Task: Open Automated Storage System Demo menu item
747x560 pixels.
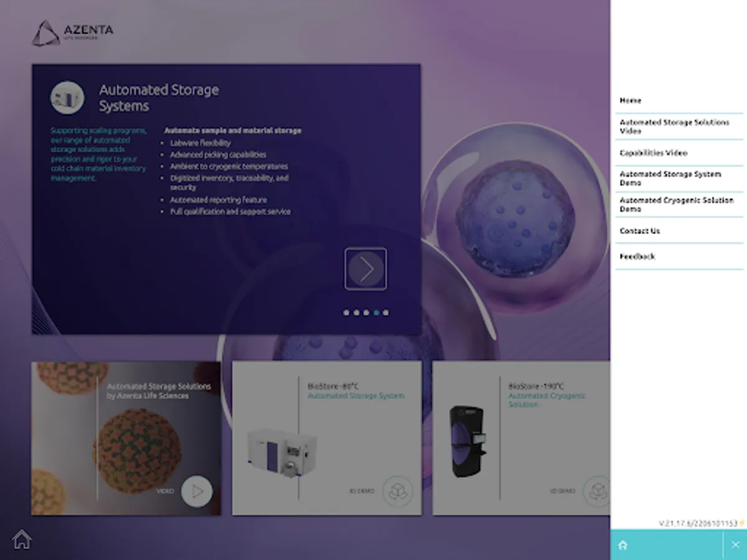Action: click(x=679, y=179)
